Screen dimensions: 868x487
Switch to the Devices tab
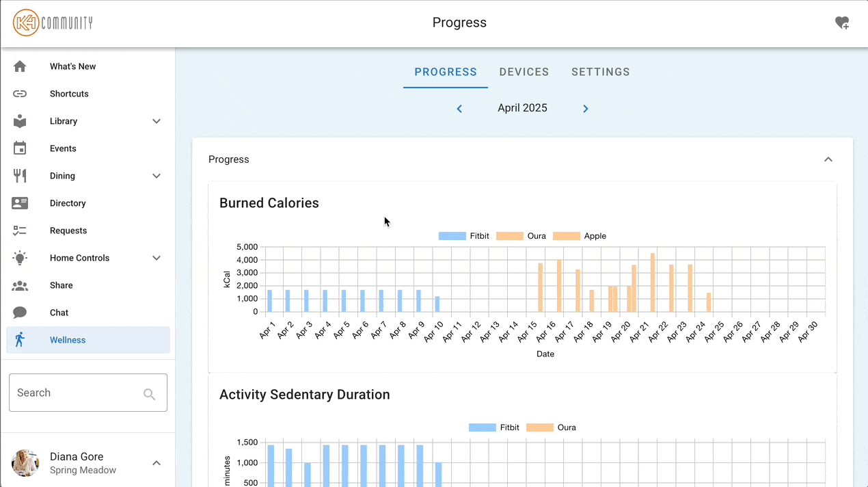pos(524,72)
